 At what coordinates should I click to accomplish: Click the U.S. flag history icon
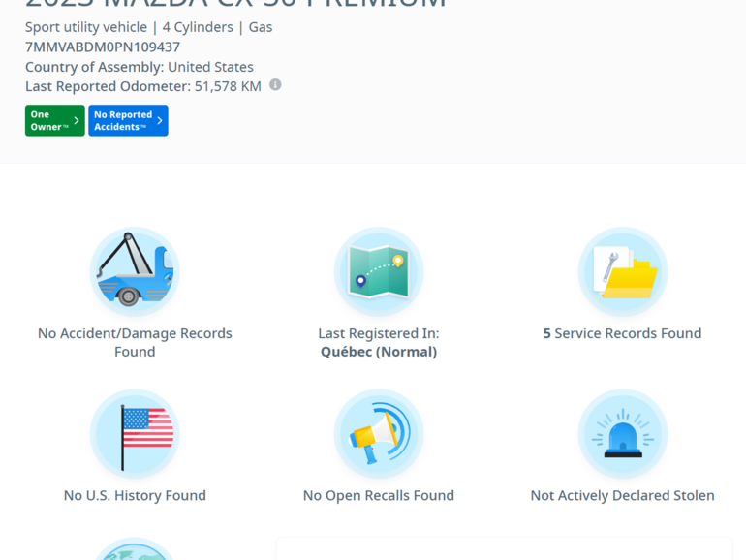pyautogui.click(x=135, y=435)
